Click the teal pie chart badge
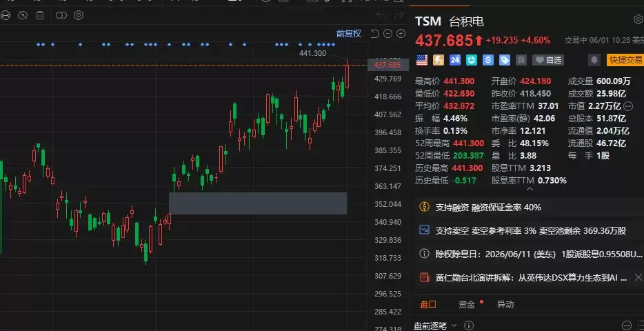Image resolution: width=644 pixels, height=331 pixels. [472, 60]
